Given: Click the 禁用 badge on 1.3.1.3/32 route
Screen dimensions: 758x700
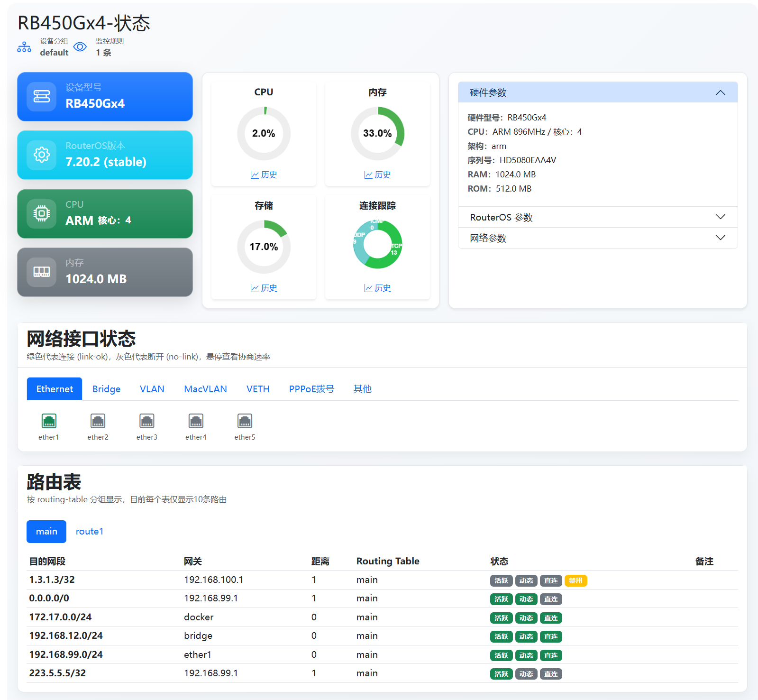Looking at the screenshot, I should [575, 580].
